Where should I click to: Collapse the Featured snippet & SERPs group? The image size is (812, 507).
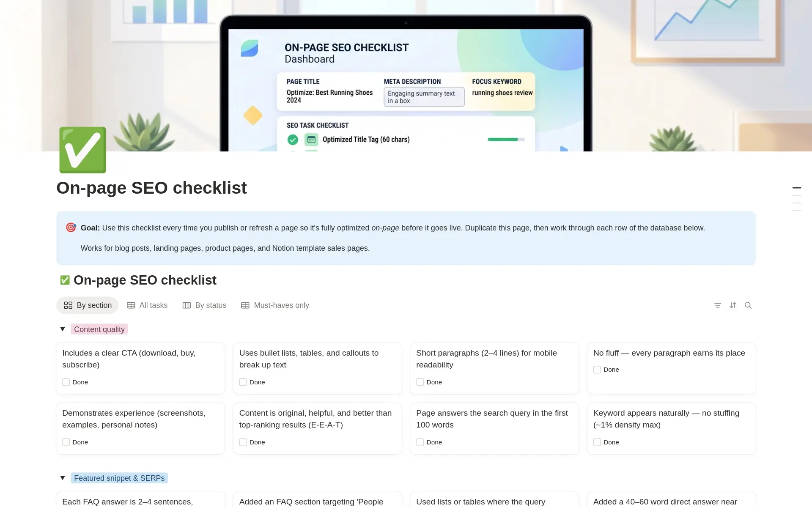tap(63, 478)
